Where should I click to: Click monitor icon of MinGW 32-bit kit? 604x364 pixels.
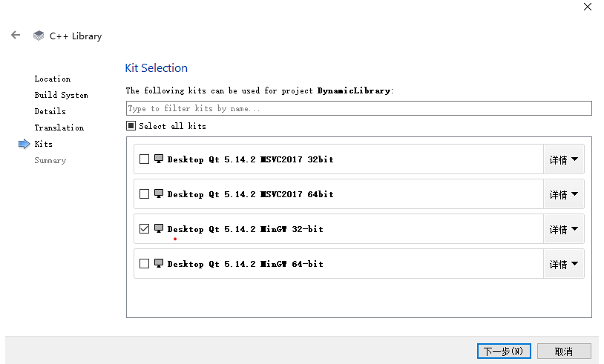tap(159, 228)
